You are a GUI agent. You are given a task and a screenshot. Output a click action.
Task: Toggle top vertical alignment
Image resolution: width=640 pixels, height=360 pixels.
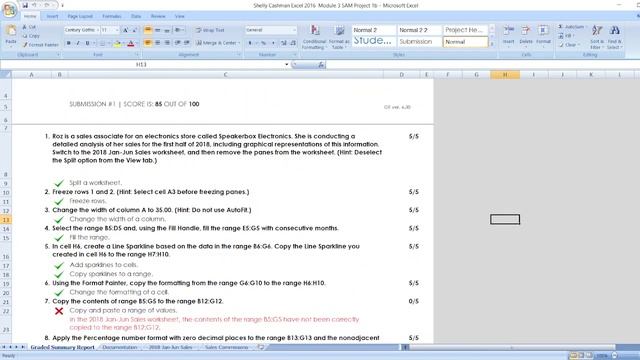click(x=148, y=30)
